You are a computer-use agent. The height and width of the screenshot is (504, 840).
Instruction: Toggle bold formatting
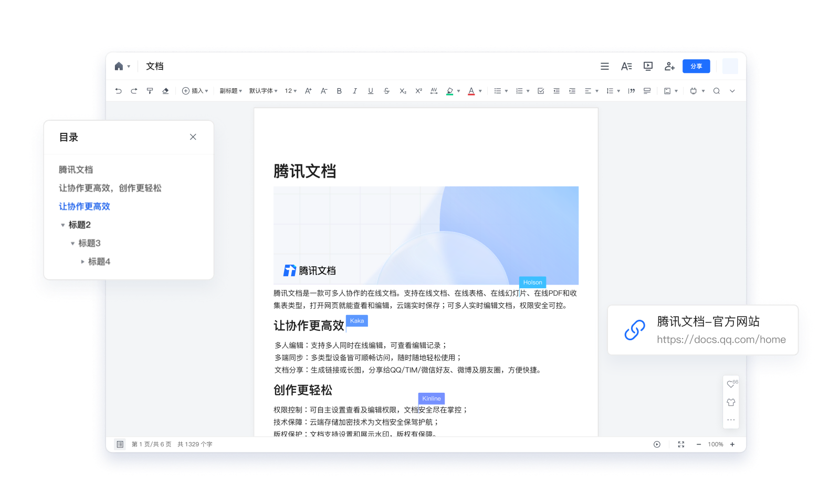point(339,91)
